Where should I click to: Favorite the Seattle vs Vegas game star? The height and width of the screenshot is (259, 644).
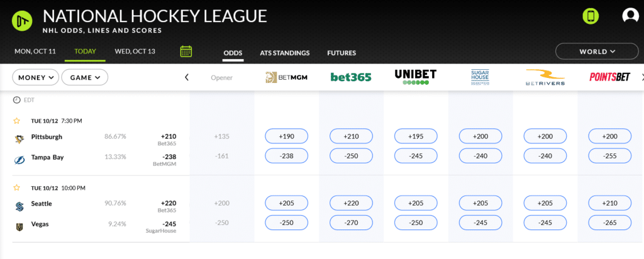16,188
